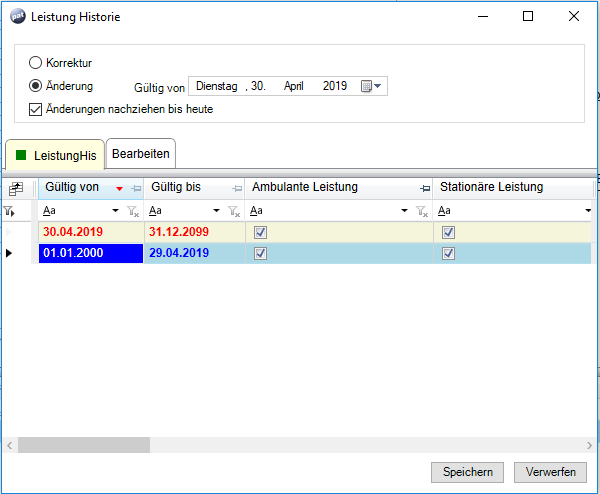
Task: Click the year 2019 in the date field
Action: coord(334,86)
